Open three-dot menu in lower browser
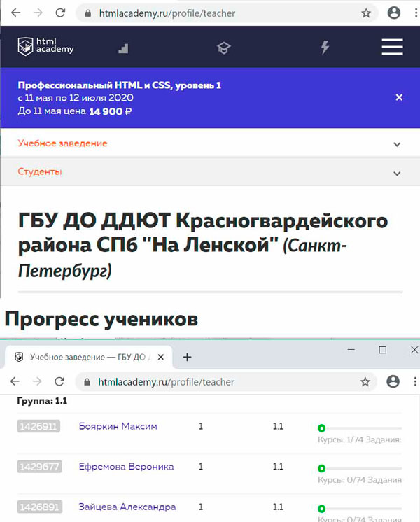This screenshot has width=420, height=522. click(415, 381)
